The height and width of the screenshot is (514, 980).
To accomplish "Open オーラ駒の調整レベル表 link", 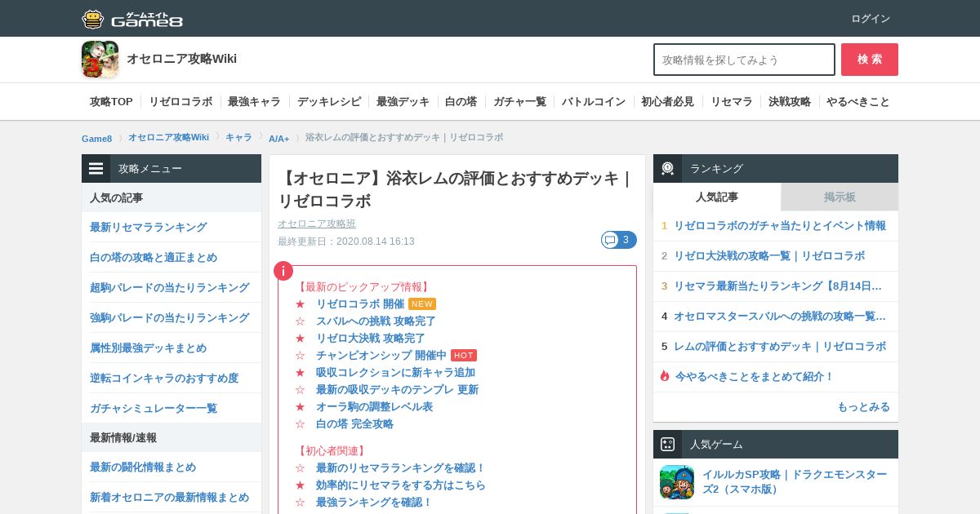I will 374,406.
